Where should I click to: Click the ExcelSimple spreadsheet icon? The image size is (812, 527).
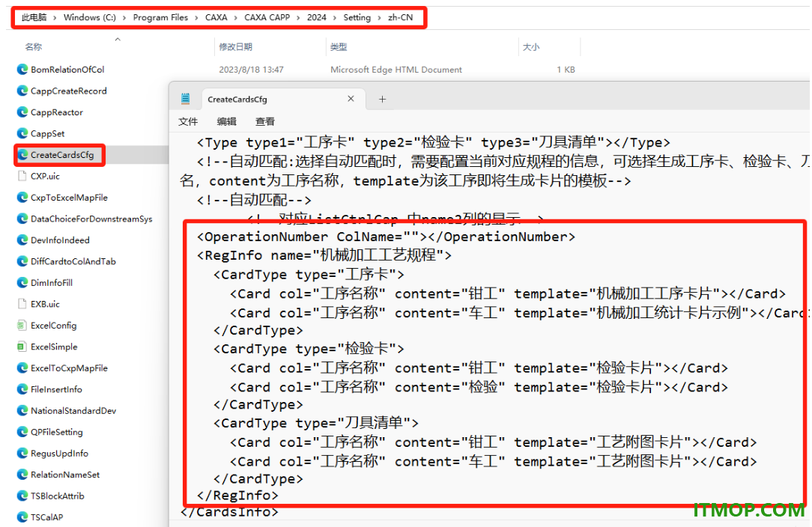point(22,347)
